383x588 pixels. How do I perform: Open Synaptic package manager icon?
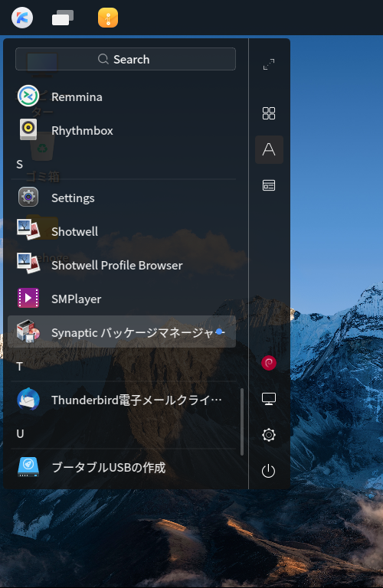(x=28, y=331)
